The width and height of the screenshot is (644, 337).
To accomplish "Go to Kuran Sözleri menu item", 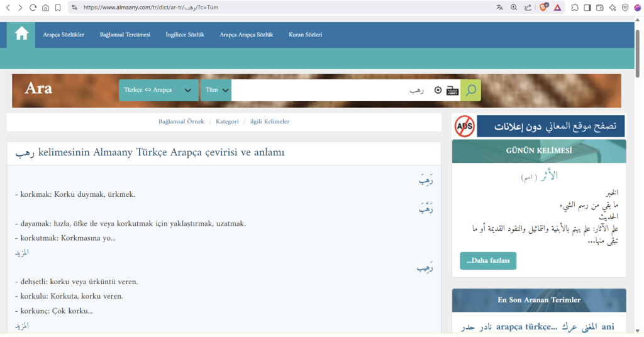I will pyautogui.click(x=305, y=35).
